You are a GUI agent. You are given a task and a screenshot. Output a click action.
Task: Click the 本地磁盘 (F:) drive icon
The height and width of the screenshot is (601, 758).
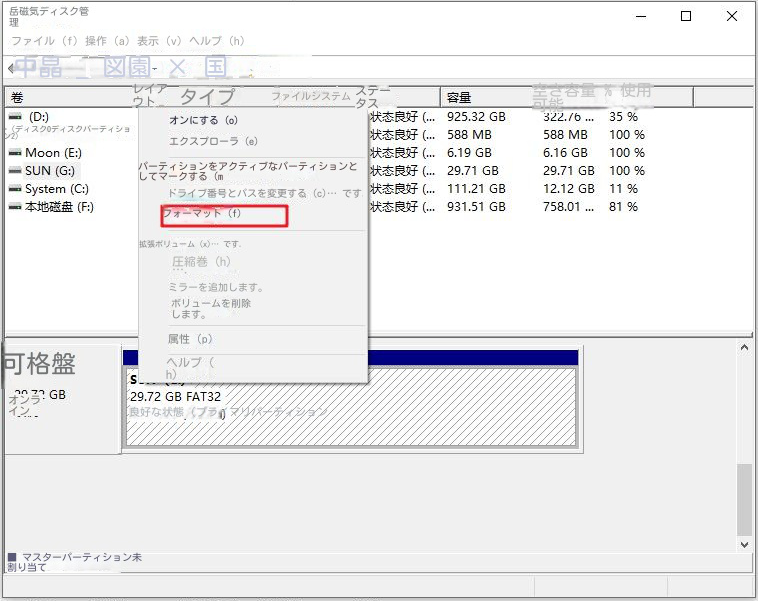15,207
